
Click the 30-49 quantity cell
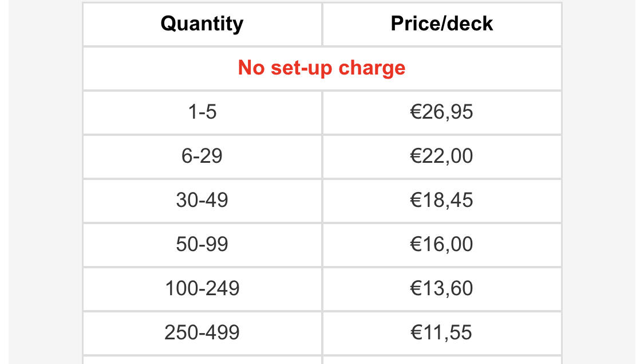[202, 200]
